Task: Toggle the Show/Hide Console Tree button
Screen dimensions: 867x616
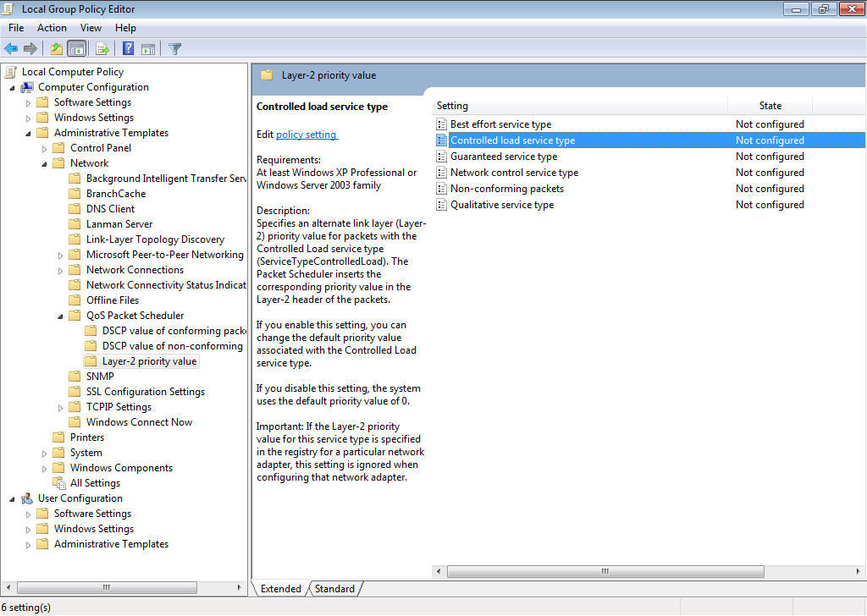Action: (x=76, y=49)
